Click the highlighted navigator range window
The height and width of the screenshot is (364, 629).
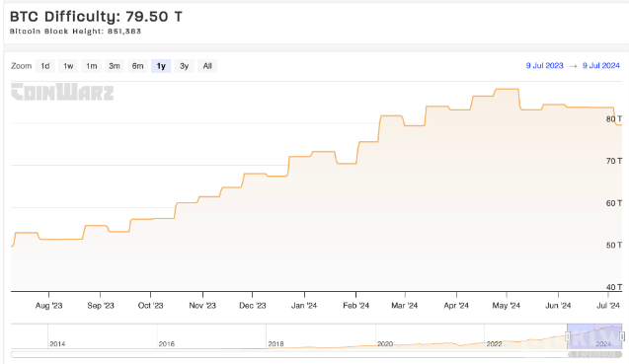[594, 336]
